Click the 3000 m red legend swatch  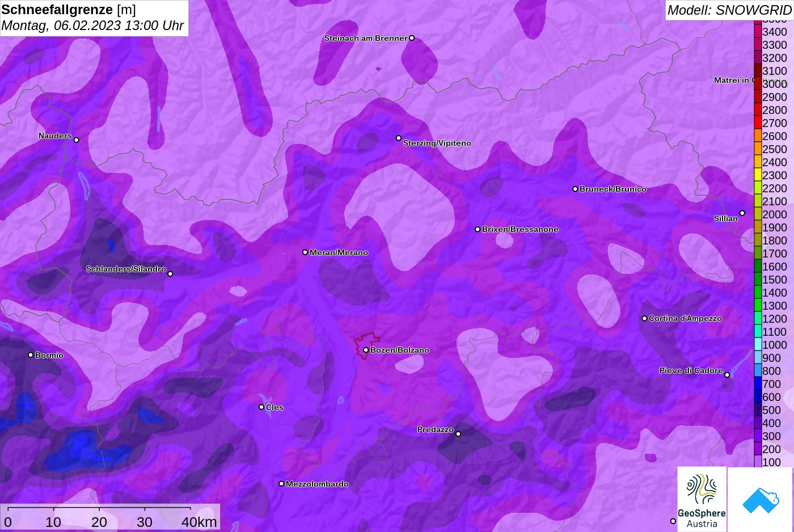point(758,83)
